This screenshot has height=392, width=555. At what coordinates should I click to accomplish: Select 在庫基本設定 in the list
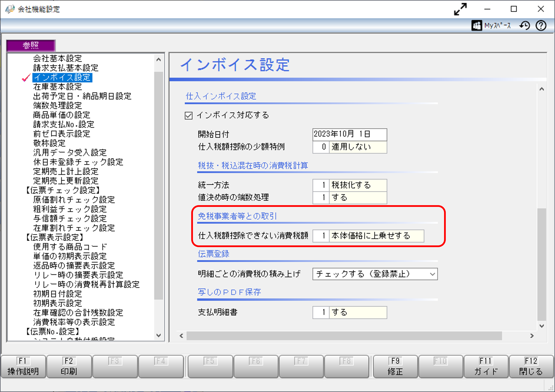pyautogui.click(x=58, y=87)
